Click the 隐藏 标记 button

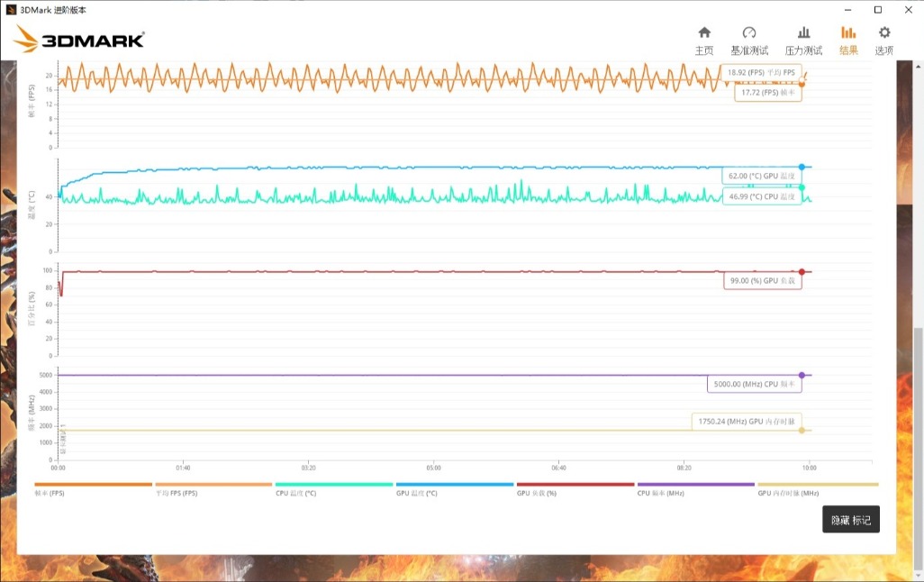tap(850, 520)
